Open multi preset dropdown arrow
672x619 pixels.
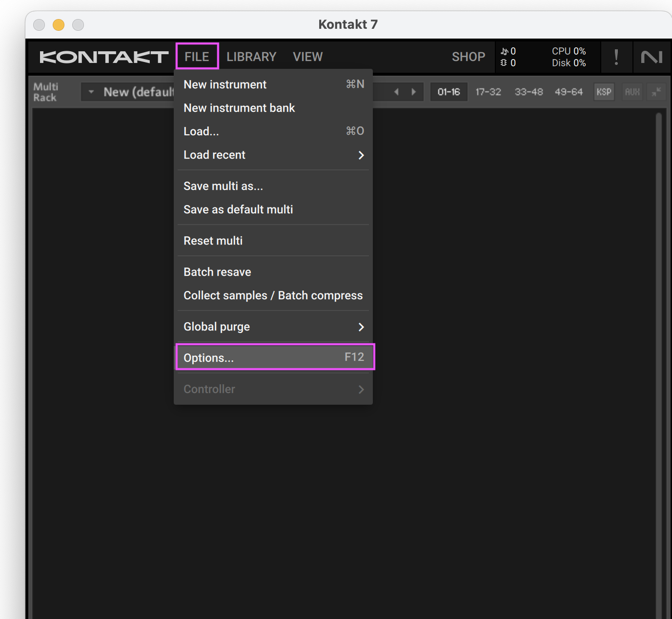pyautogui.click(x=91, y=92)
